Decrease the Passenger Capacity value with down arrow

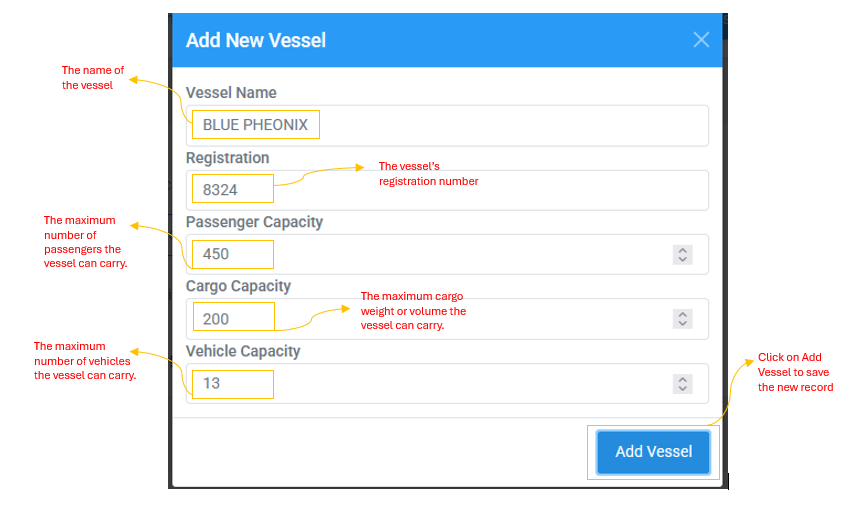[x=683, y=259]
